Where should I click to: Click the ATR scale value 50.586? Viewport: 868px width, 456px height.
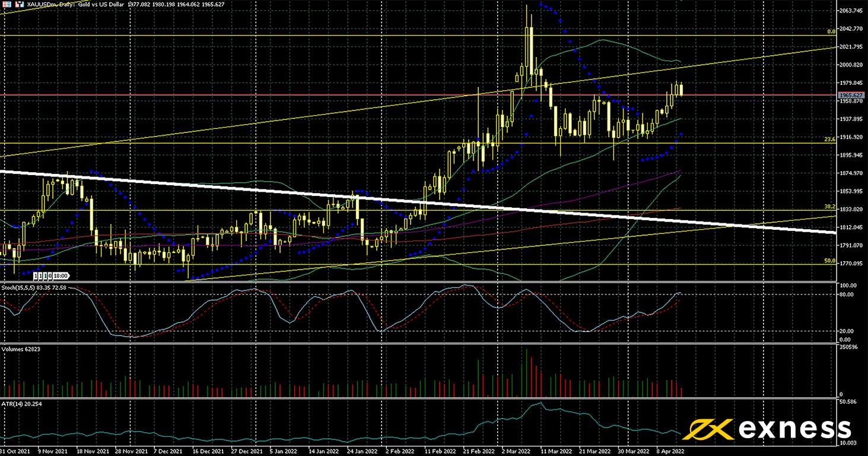point(848,402)
